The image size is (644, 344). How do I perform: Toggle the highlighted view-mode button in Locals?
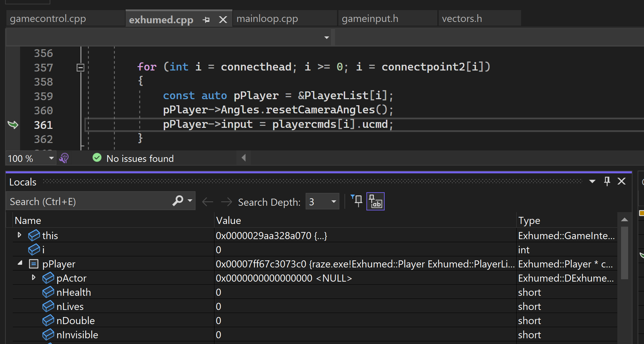coord(376,201)
